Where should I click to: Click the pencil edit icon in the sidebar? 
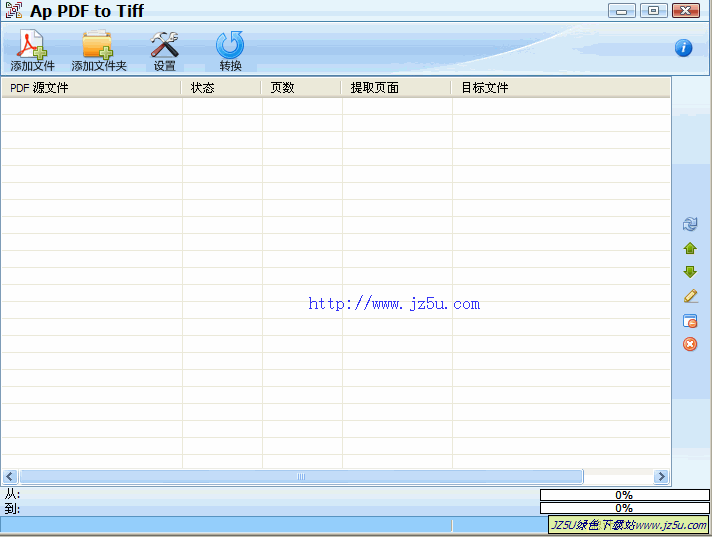[690, 296]
